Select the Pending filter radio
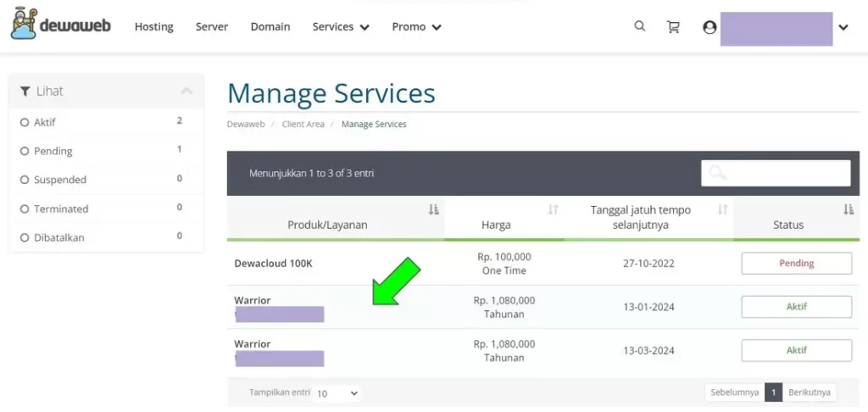The width and height of the screenshot is (868, 412). point(25,151)
